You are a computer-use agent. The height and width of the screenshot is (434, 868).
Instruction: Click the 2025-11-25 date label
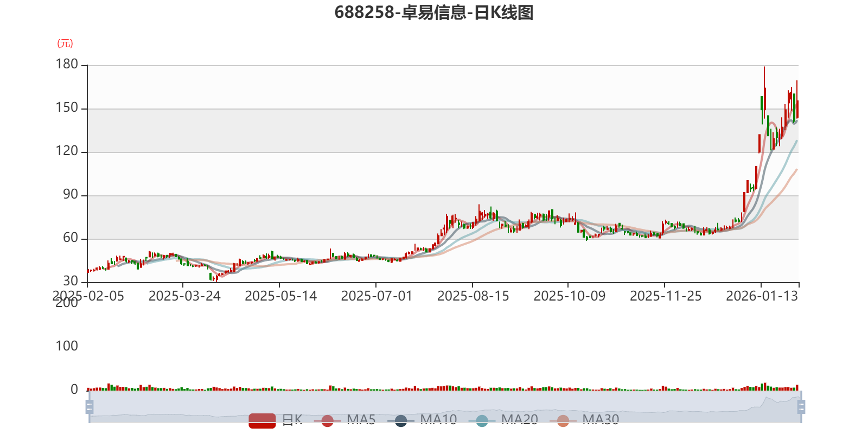[666, 296]
